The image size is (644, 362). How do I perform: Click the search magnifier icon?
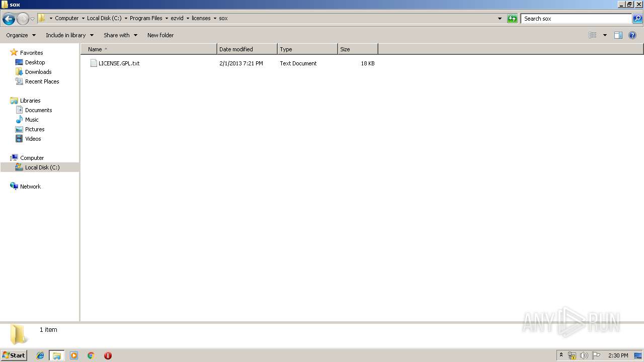pos(637,19)
